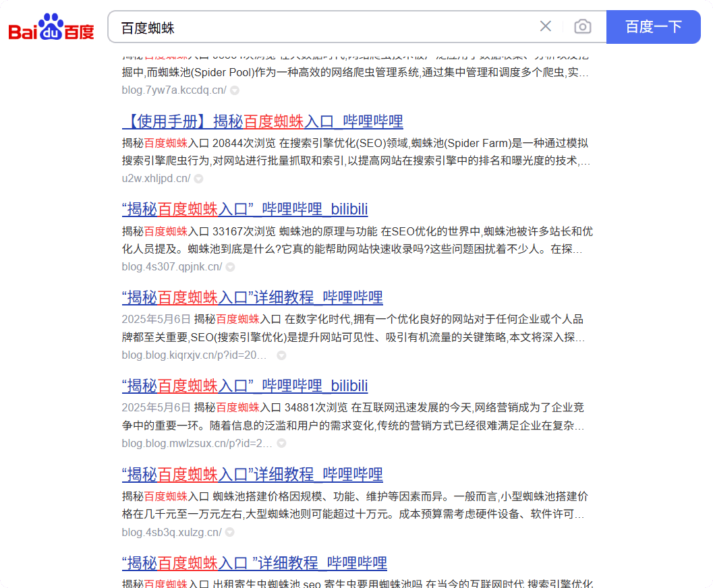The width and height of the screenshot is (713, 588).
Task: Expand the arrow beside u2w.xhljpd.cn
Action: (199, 179)
